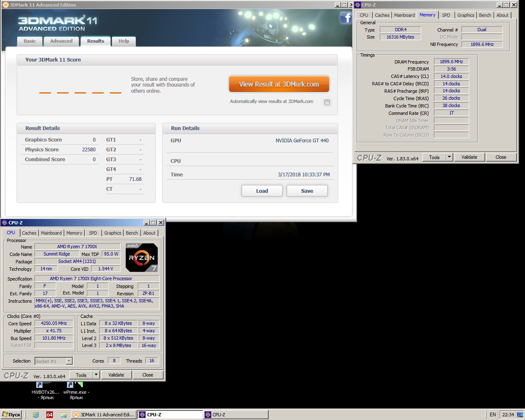
Task: Open Mainboard tab in the Memory CPU-Z window
Action: [x=404, y=15]
